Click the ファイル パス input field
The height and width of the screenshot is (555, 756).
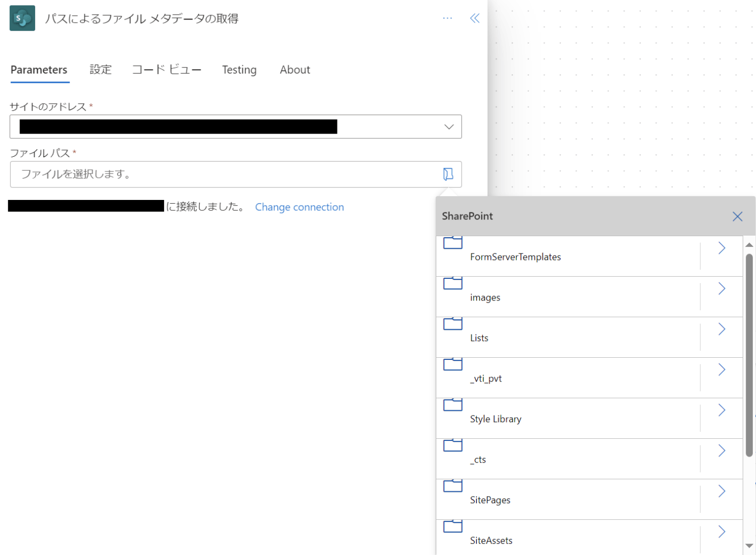pos(235,174)
